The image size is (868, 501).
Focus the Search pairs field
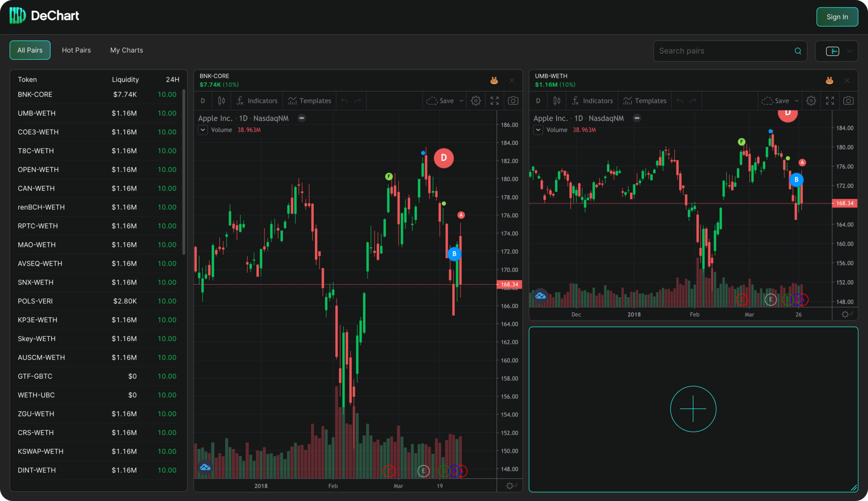pos(730,51)
